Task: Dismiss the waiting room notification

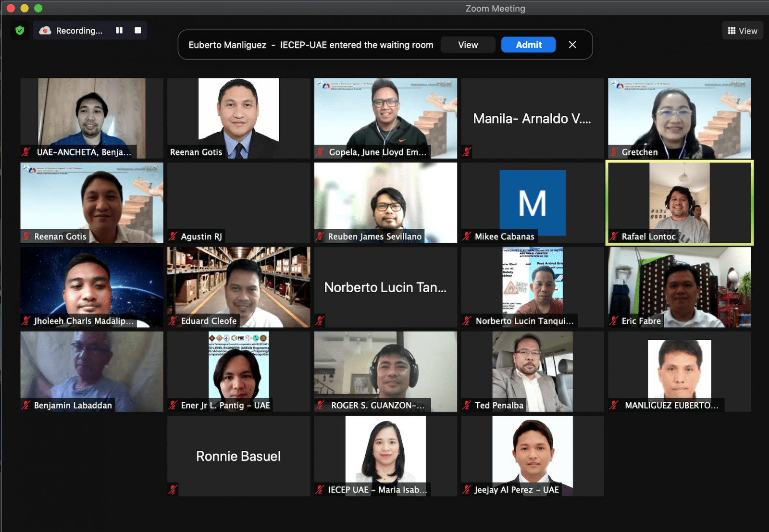Action: coord(572,45)
